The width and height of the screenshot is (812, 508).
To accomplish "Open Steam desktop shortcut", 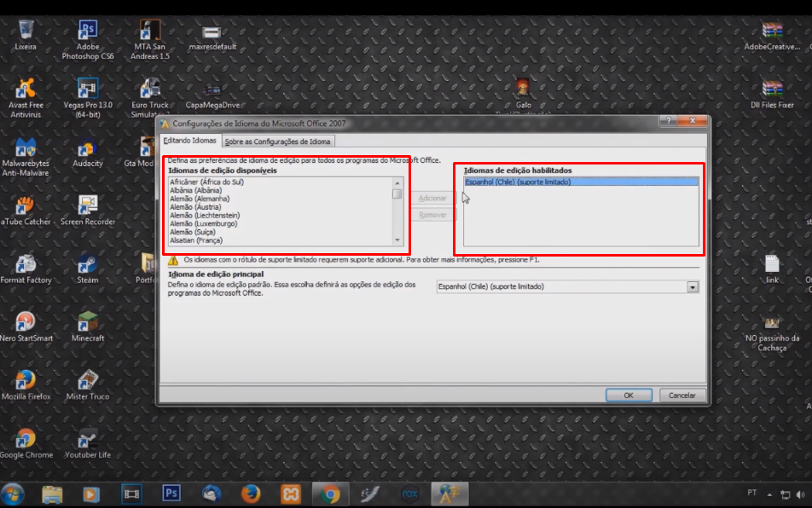I will (x=88, y=269).
